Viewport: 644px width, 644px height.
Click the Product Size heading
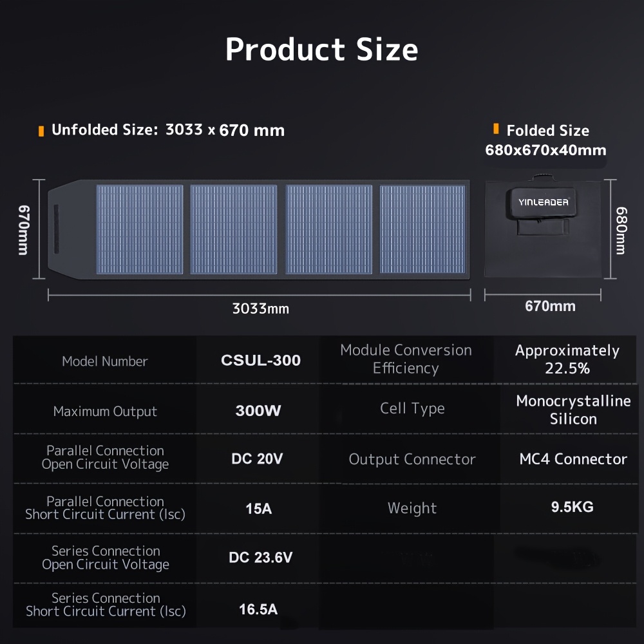click(x=321, y=50)
